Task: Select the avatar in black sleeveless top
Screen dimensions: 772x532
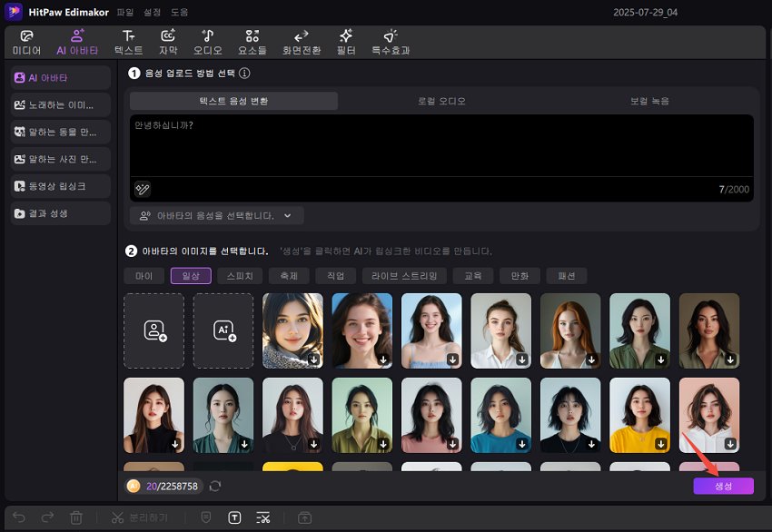Action: coord(154,415)
